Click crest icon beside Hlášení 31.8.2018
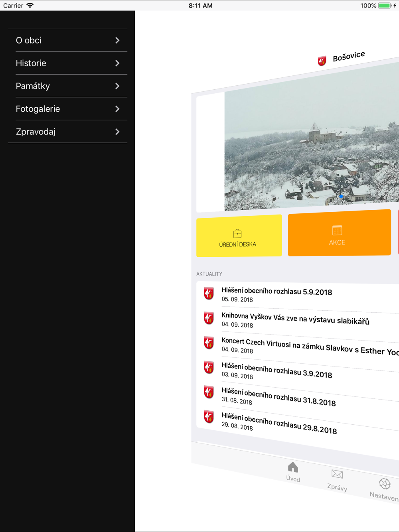 [x=209, y=392]
